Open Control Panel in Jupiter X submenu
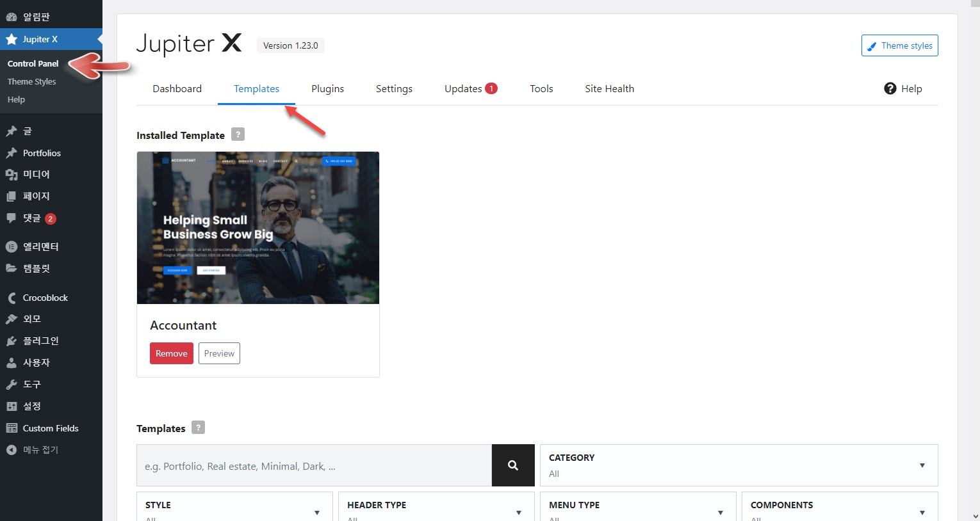Image resolution: width=980 pixels, height=521 pixels. click(x=33, y=63)
